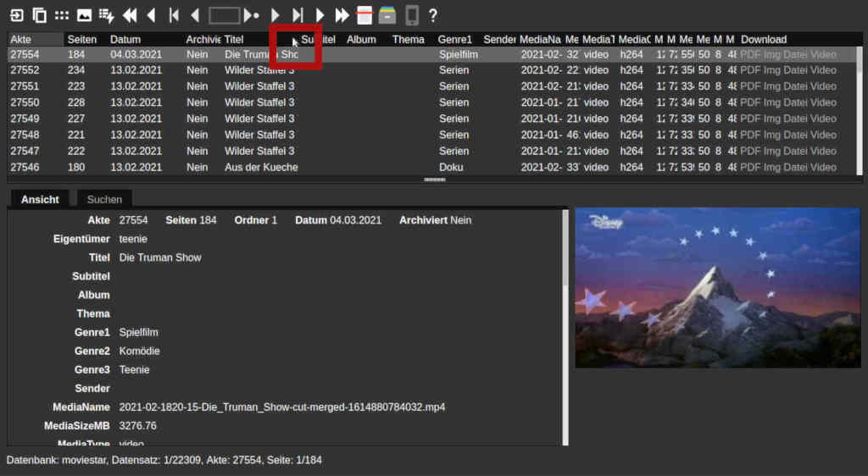This screenshot has height=476, width=868.
Task: Click the archive box drawer icon
Action: 387,14
